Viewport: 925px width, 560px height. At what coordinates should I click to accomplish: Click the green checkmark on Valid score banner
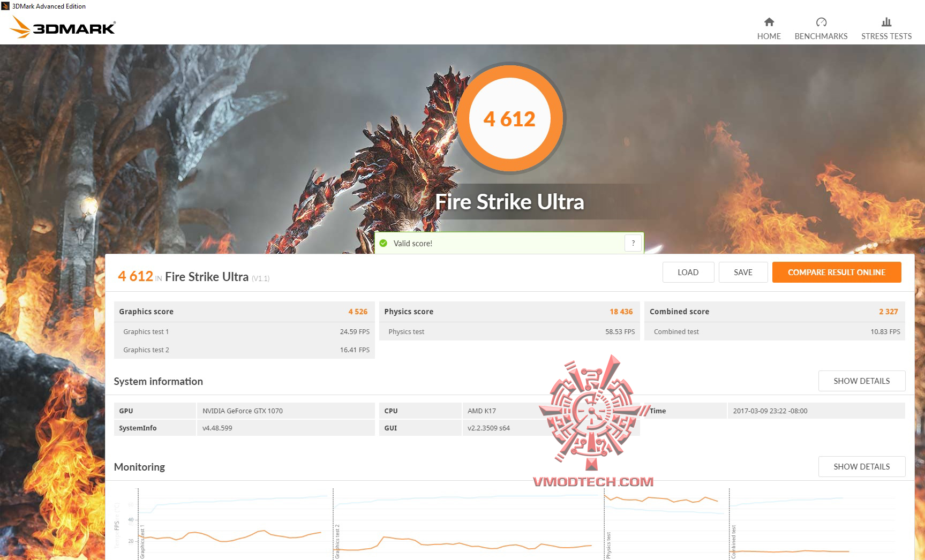coord(384,243)
